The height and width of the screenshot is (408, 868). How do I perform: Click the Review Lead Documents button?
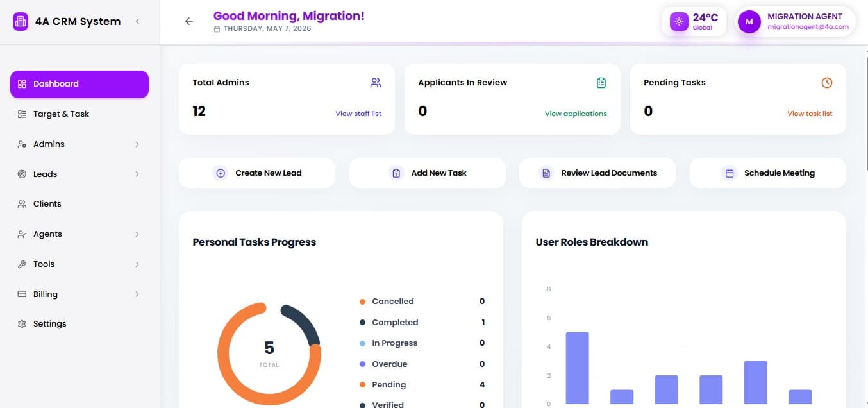point(597,173)
